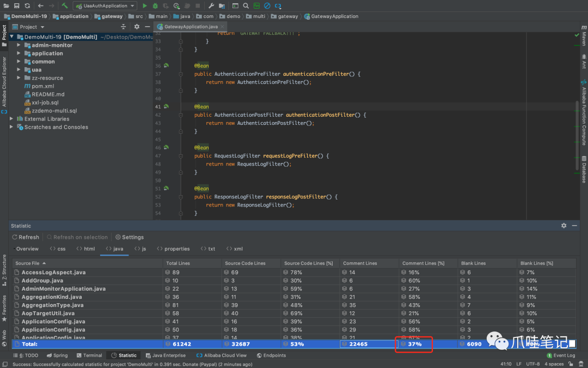
Task: Click UTF-8 encoding in status bar
Action: [x=533, y=364]
